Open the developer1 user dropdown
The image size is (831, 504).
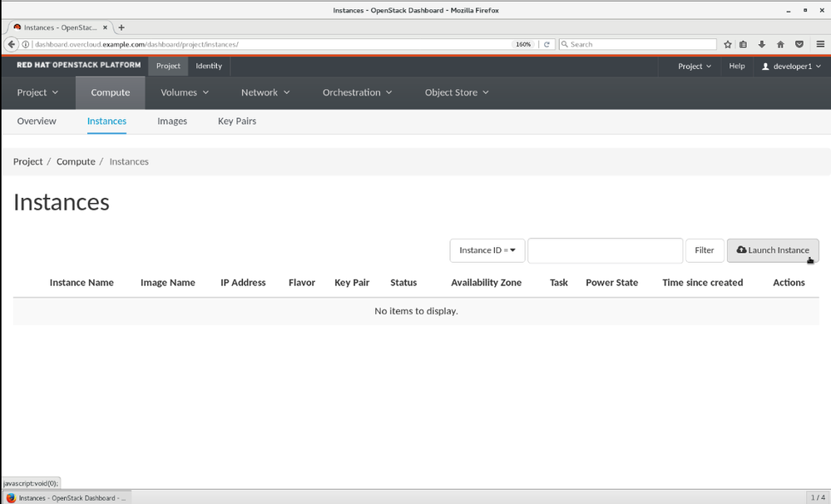tap(791, 67)
